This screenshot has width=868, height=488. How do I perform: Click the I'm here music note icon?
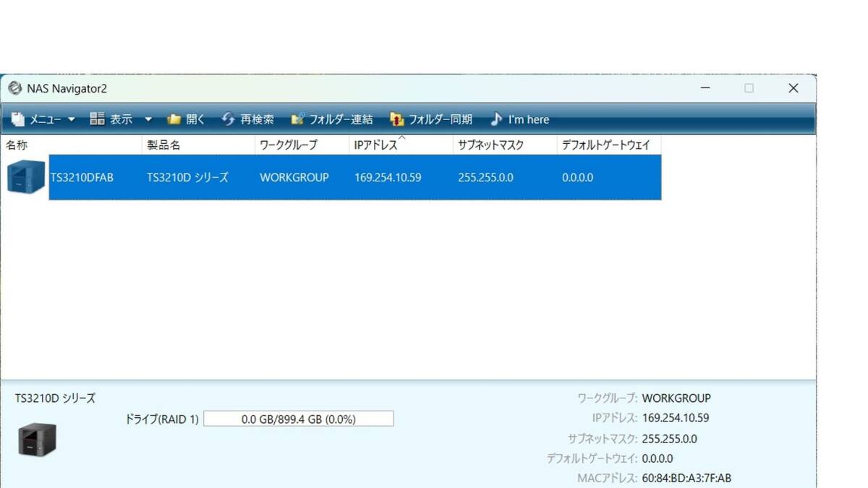click(496, 119)
